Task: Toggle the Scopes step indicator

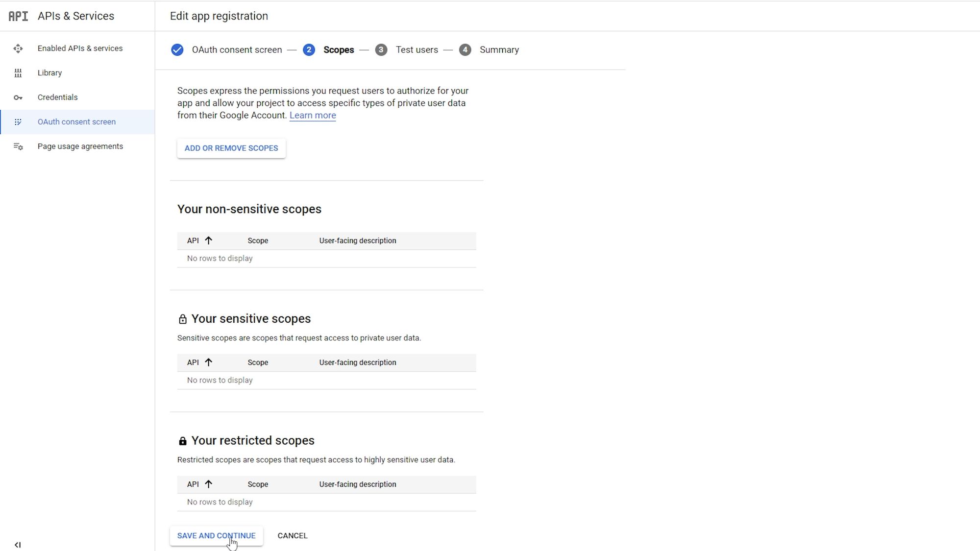Action: click(x=308, y=50)
